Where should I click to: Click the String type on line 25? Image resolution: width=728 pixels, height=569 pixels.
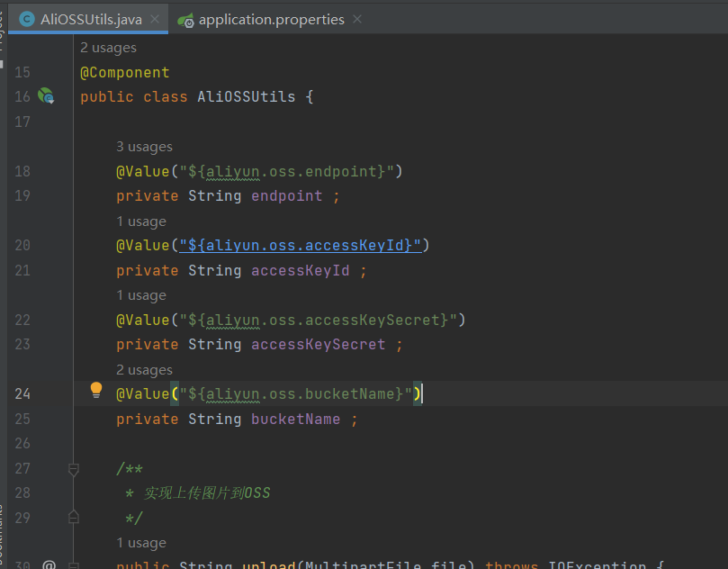click(x=214, y=419)
